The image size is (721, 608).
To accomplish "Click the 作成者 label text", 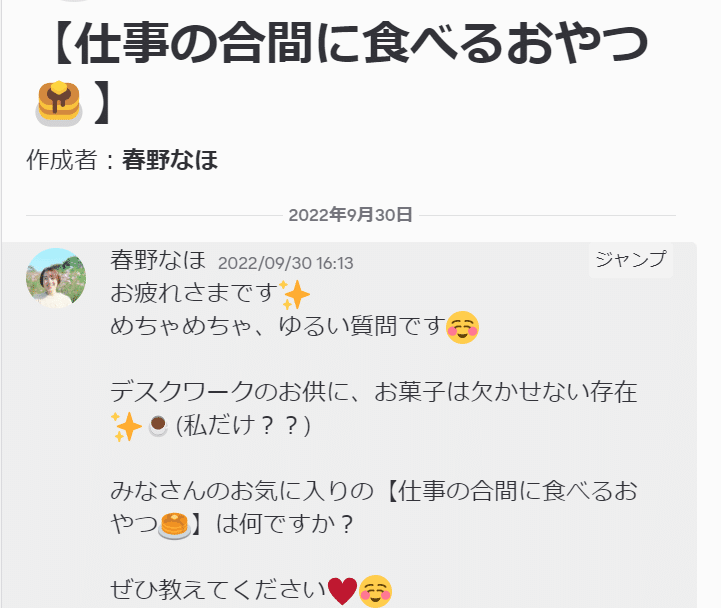I will tap(62, 160).
